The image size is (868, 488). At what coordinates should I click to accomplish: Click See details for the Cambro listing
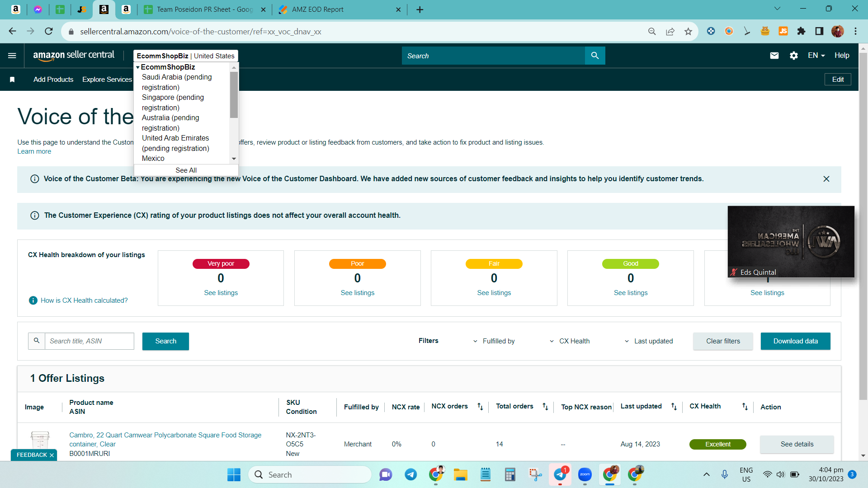[x=797, y=445]
